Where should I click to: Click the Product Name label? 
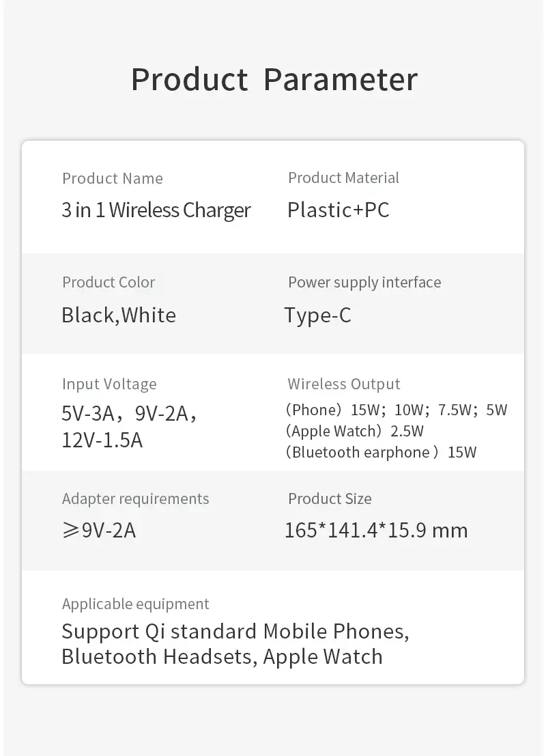[113, 179]
